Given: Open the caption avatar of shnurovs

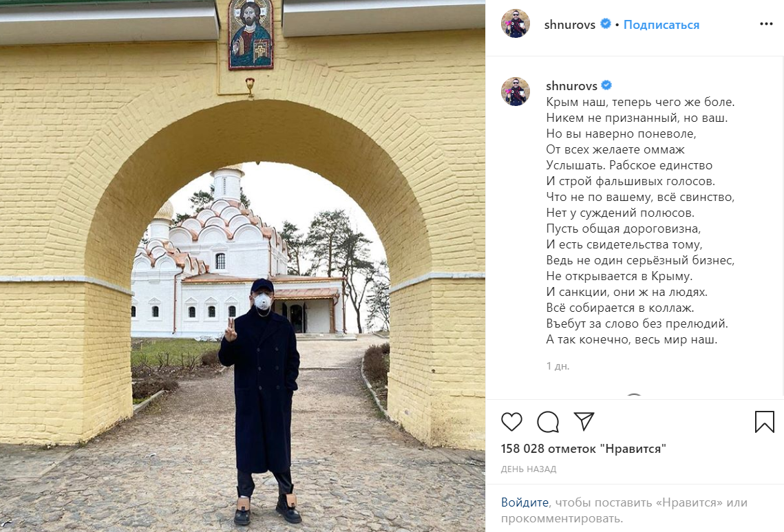Looking at the screenshot, I should [515, 92].
